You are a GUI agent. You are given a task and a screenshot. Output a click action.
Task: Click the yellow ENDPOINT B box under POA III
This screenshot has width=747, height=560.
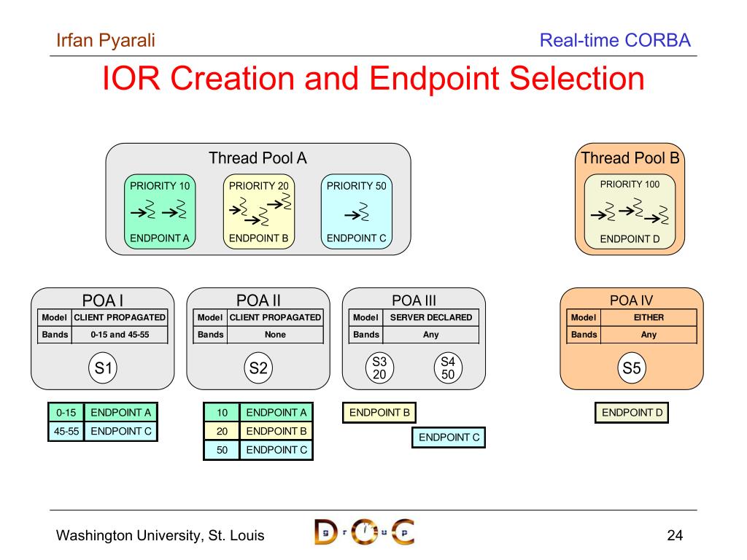tap(379, 413)
